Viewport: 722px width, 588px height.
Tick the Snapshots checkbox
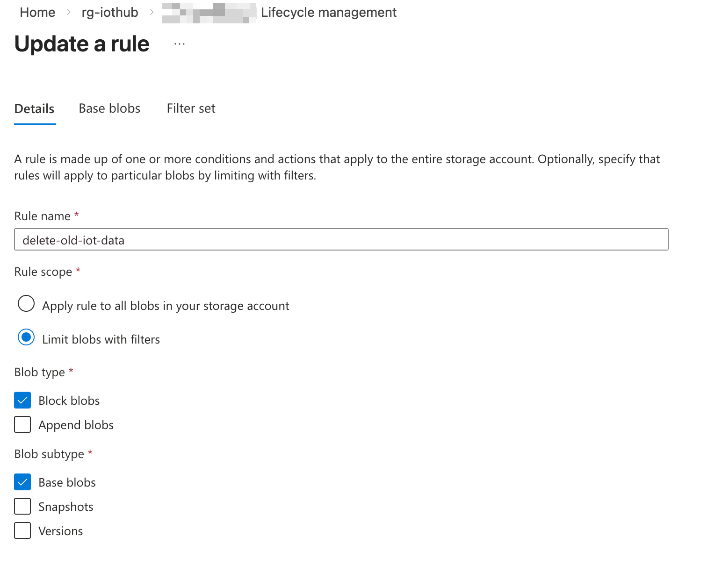click(x=22, y=506)
